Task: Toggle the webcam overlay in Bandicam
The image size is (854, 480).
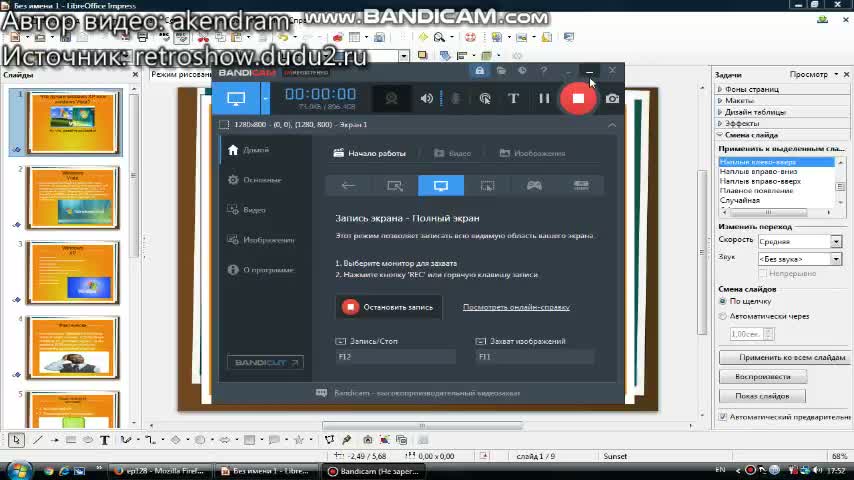Action: [x=391, y=99]
